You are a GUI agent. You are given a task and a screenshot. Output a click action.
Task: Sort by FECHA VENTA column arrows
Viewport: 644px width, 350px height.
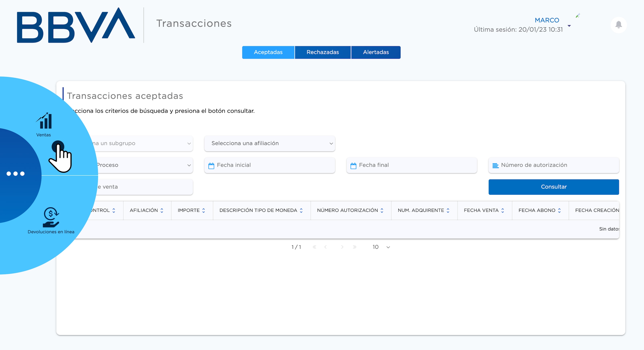(x=503, y=211)
